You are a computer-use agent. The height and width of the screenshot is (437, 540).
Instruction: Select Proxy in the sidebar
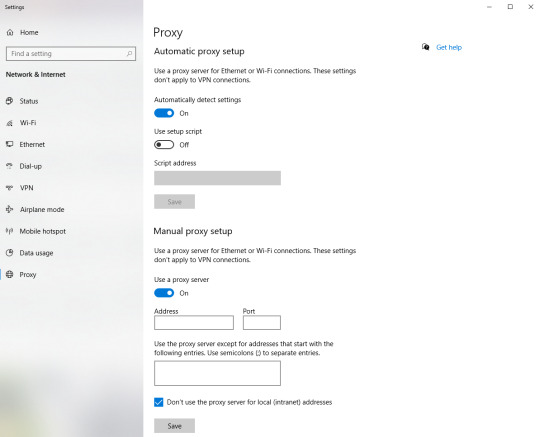tap(28, 275)
